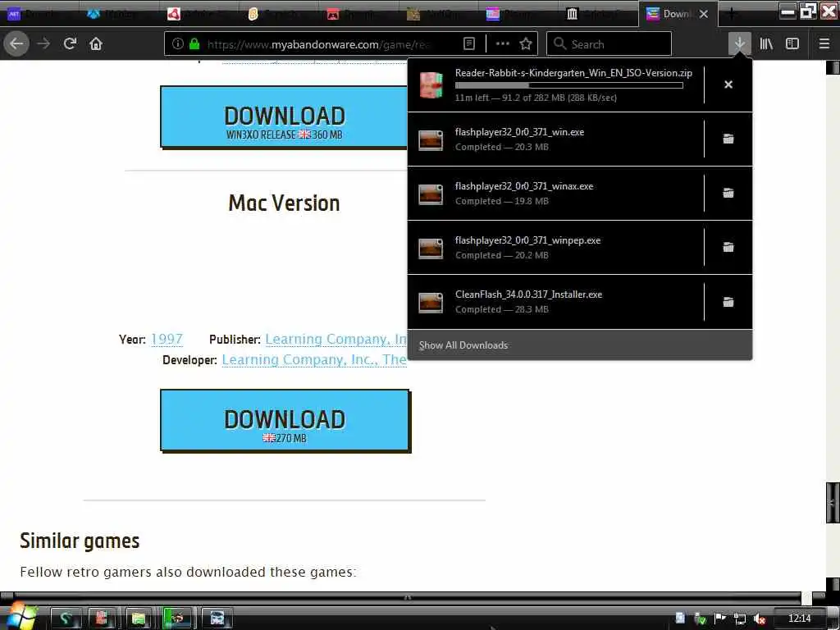Click the Reader-Rabbit zip file icon
Screen dimensions: 840x630
pyautogui.click(x=431, y=85)
